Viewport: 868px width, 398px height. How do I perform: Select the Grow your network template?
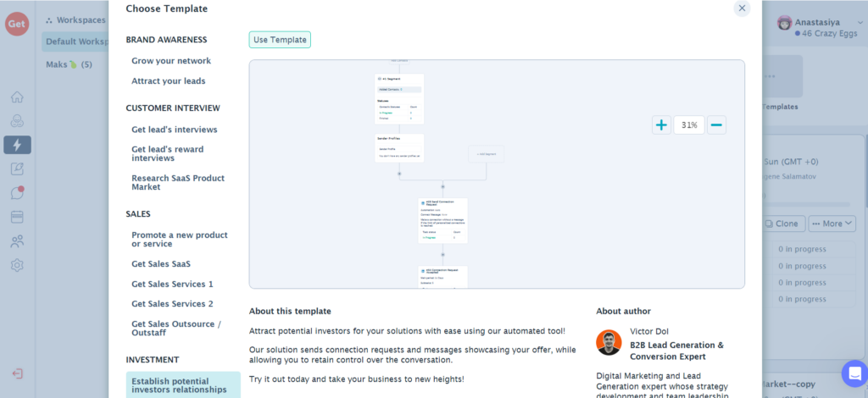171,61
